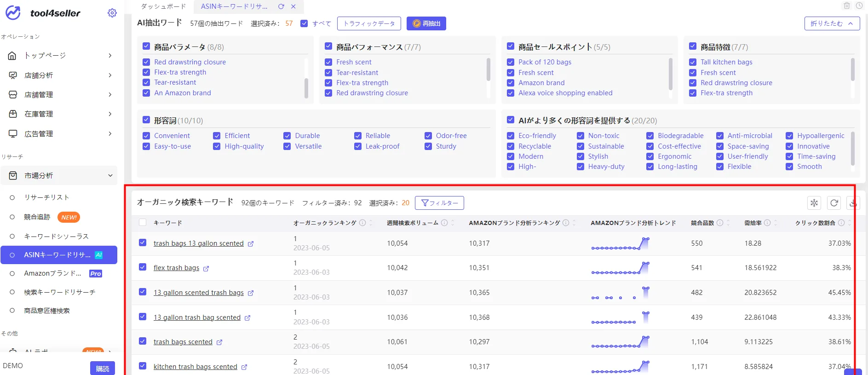
Task: Collapse AI panel with 折りたたむ
Action: pyautogui.click(x=832, y=23)
